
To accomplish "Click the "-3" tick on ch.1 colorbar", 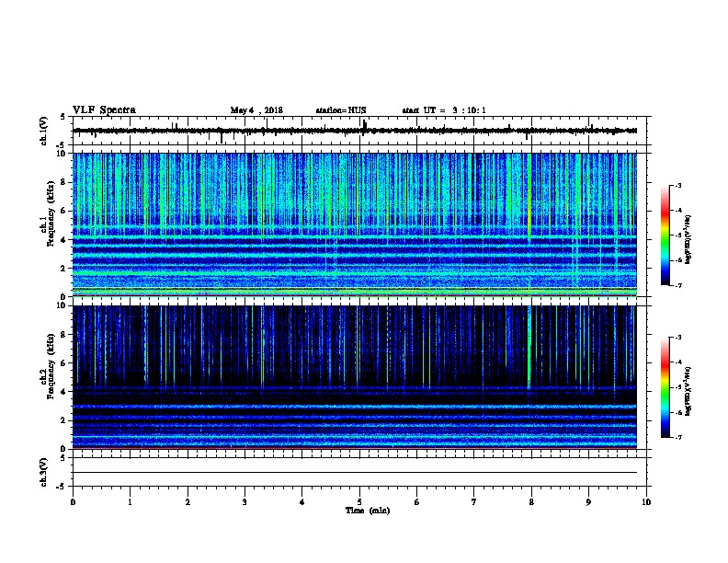I will pos(677,186).
